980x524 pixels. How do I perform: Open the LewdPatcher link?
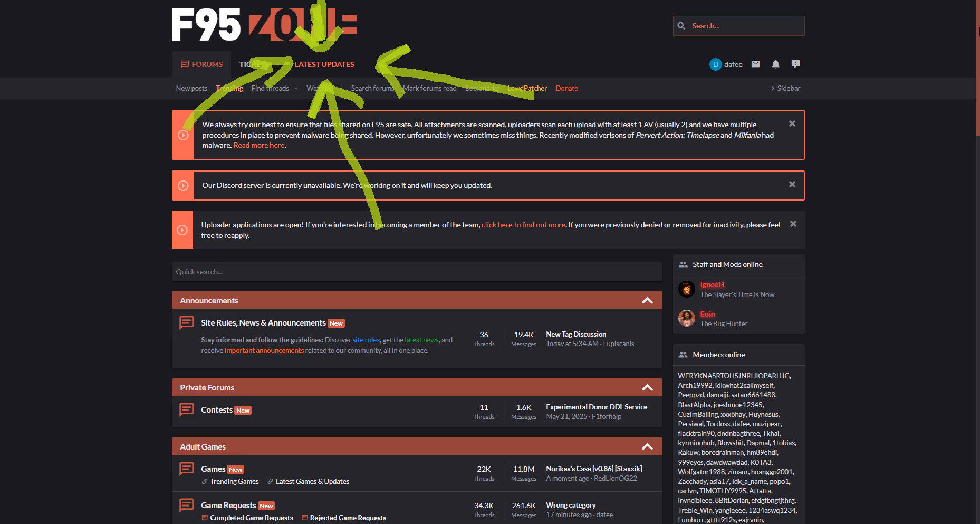click(527, 88)
